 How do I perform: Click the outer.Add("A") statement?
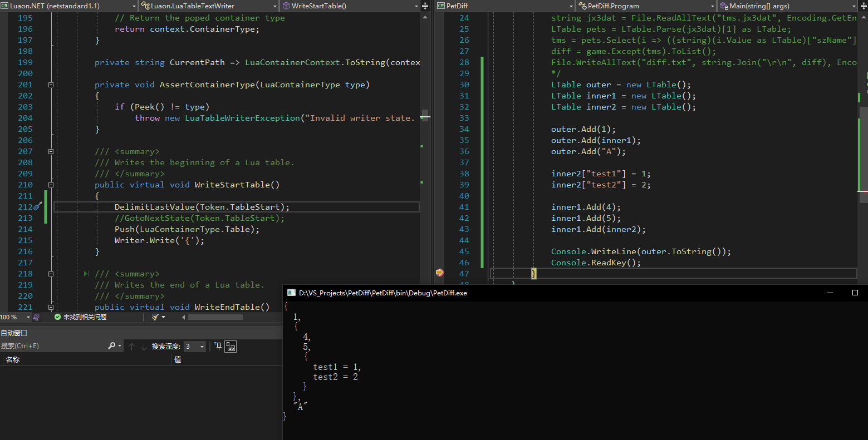tap(589, 151)
